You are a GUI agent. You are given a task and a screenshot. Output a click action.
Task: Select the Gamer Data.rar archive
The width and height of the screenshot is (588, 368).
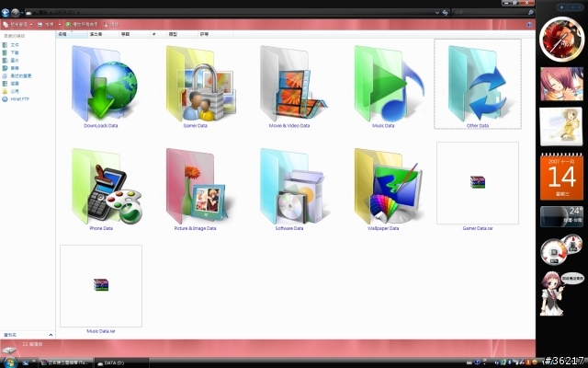pyautogui.click(x=478, y=184)
